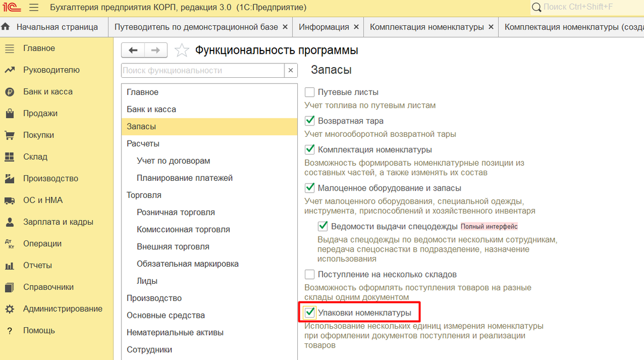The height and width of the screenshot is (360, 644).
Task: Toggle Комплектация номенклатуры checkbox
Action: 310,149
